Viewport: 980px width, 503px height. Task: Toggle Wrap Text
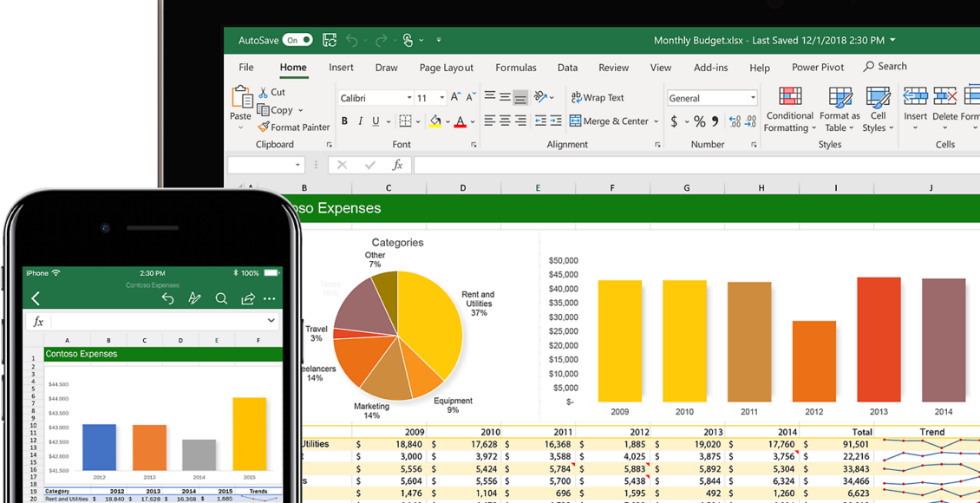(x=598, y=97)
